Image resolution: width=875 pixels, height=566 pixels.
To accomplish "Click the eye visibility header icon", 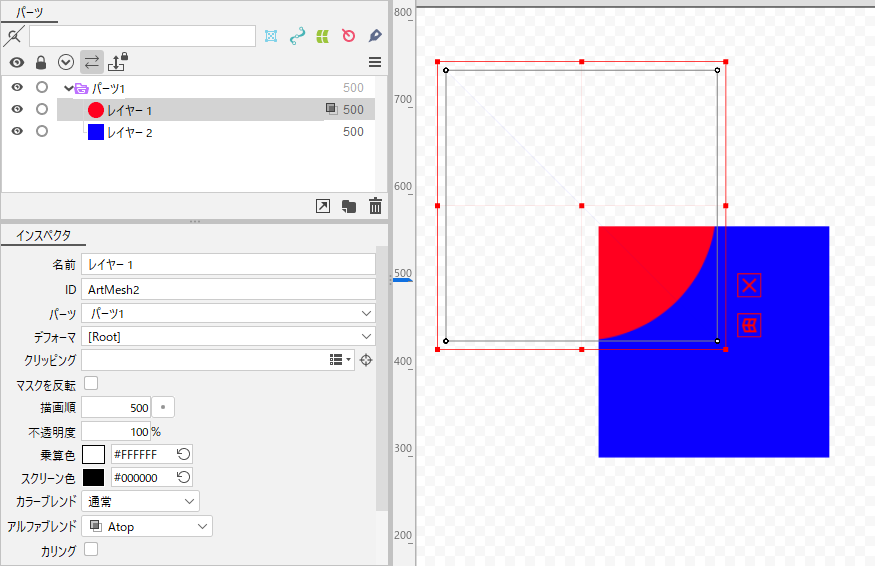I will tap(17, 62).
